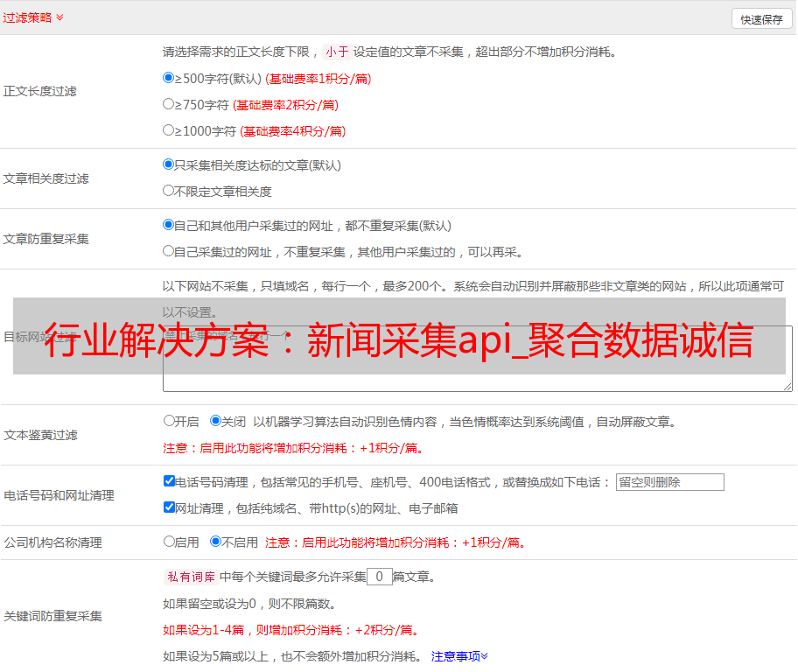Select 只采集相关度达标的文章 radio button
798x672 pixels.
point(169,164)
